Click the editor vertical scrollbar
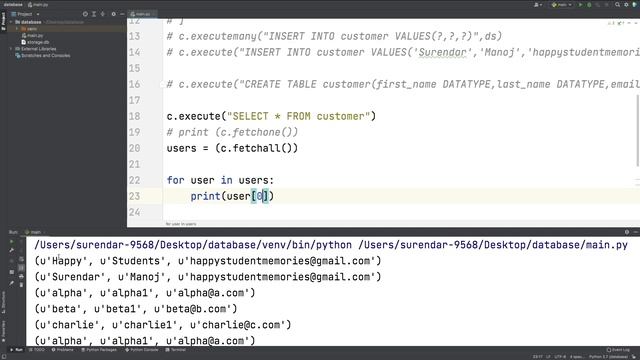 tap(638, 131)
